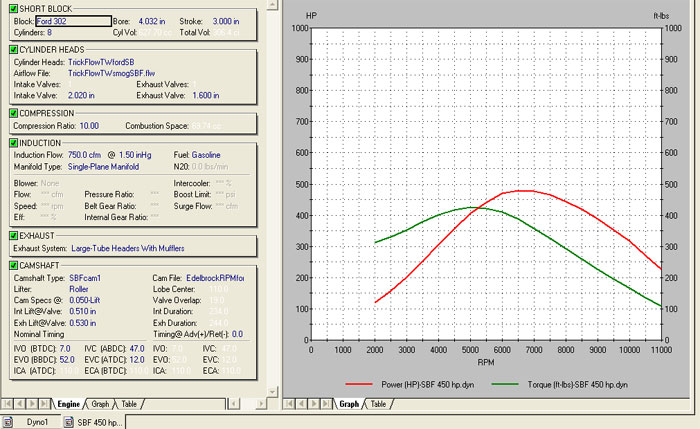Disable the INDUCTION category checkbox
This screenshot has height=429, width=700.
(x=12, y=142)
